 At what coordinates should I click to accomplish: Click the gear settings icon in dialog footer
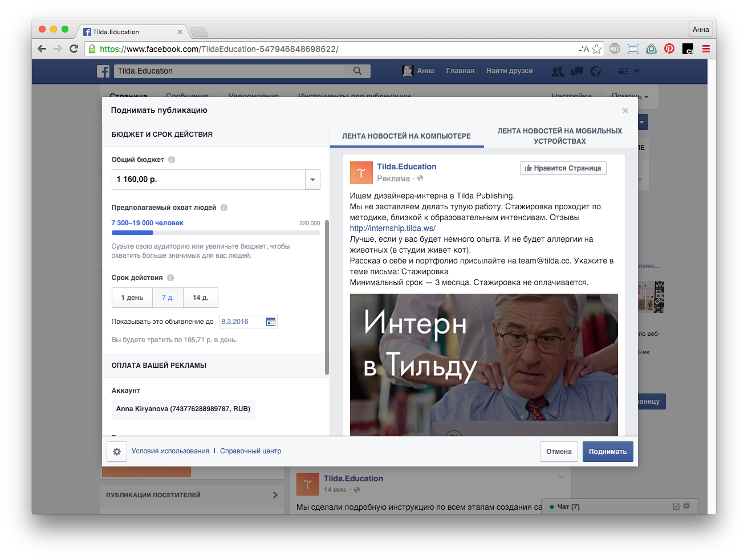[117, 452]
